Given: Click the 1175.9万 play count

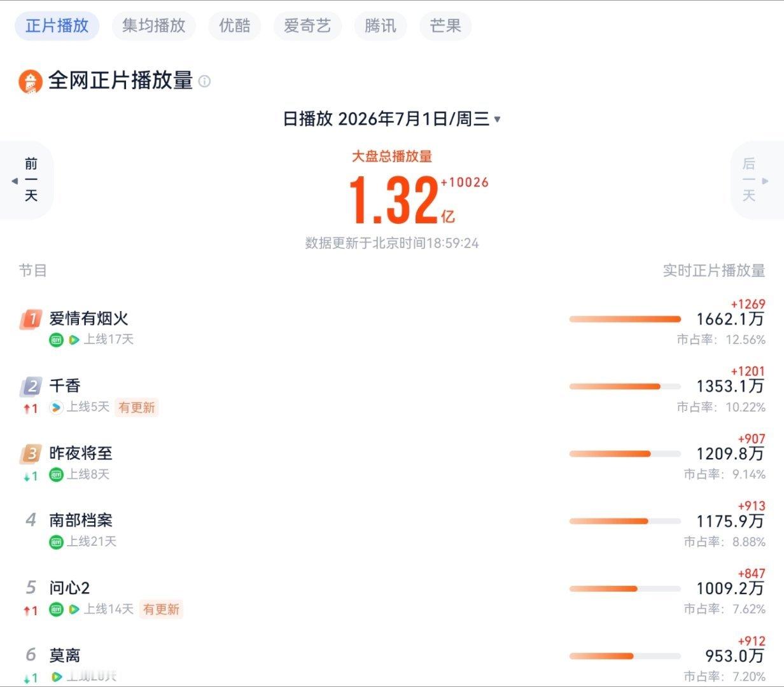Looking at the screenshot, I should click(730, 522).
